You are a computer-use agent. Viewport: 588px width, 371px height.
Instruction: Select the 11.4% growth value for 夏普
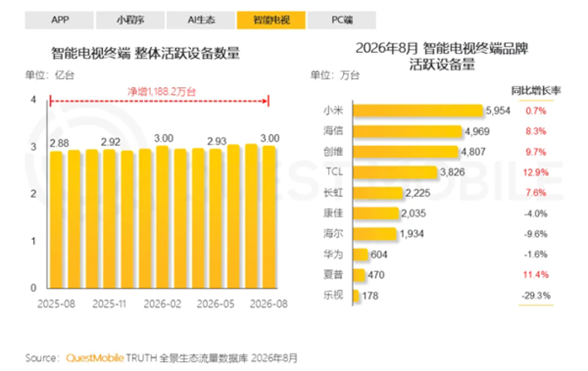click(x=536, y=275)
